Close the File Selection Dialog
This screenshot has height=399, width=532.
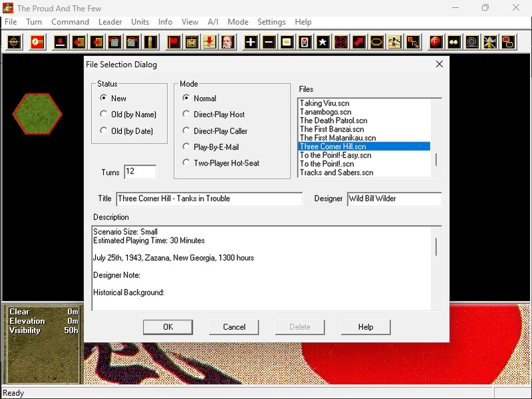tap(440, 64)
